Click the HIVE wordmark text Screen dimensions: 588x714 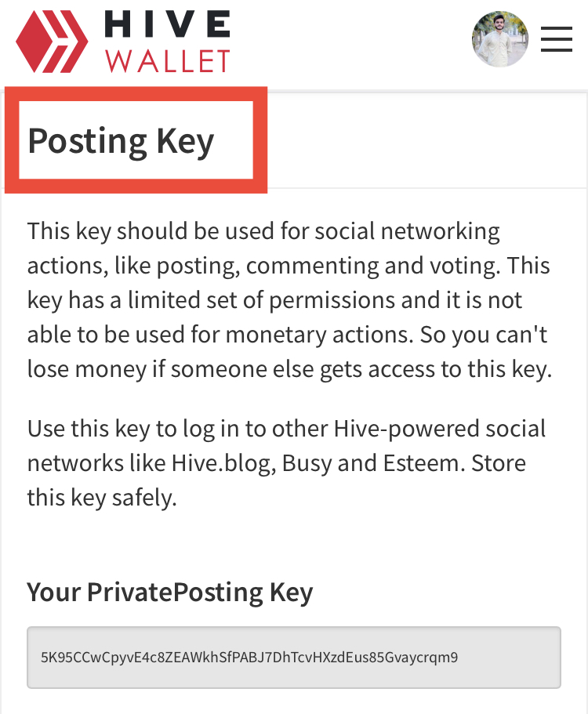click(167, 24)
